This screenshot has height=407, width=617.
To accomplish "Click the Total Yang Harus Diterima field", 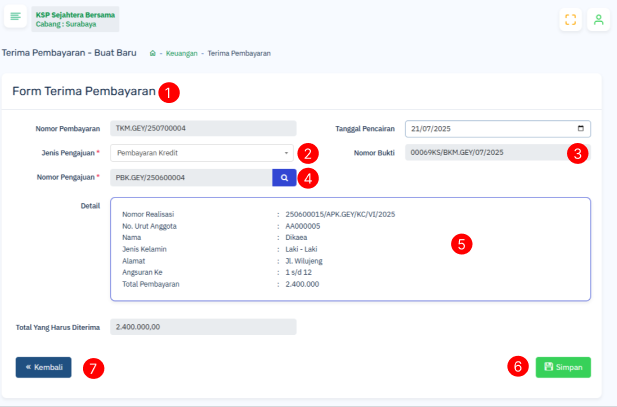I will pos(203,327).
